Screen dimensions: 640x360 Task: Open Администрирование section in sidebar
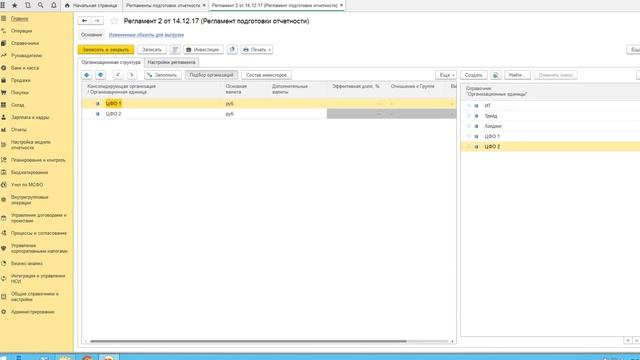(33, 312)
